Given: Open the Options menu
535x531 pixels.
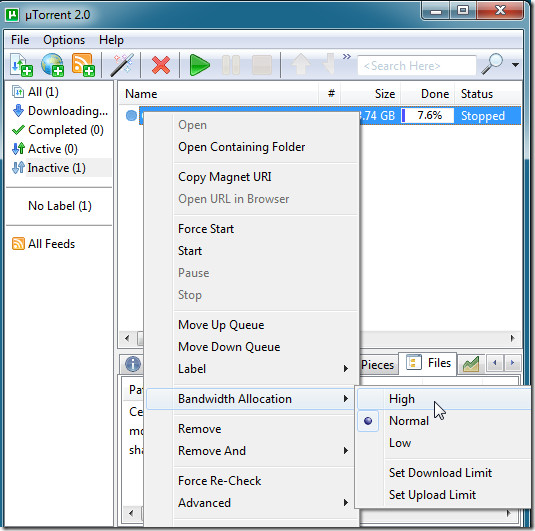Looking at the screenshot, I should point(64,40).
